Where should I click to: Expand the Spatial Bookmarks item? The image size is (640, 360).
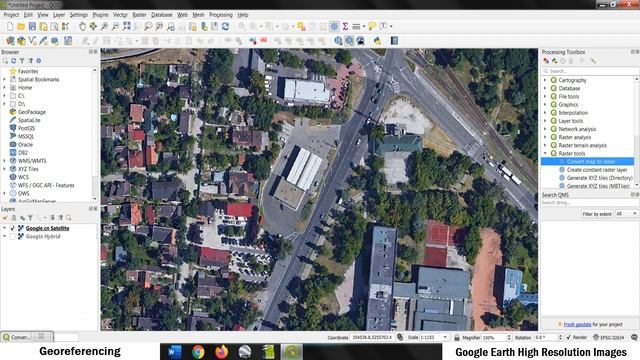[4, 80]
